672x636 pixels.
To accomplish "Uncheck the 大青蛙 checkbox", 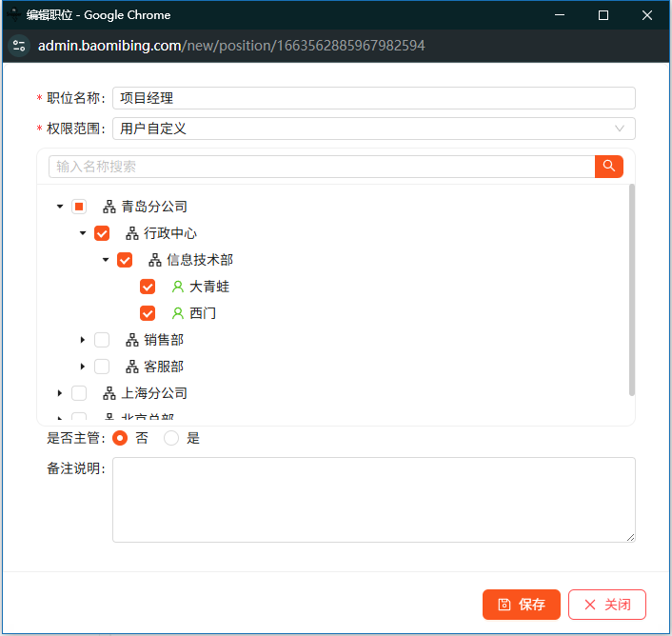I will [148, 287].
